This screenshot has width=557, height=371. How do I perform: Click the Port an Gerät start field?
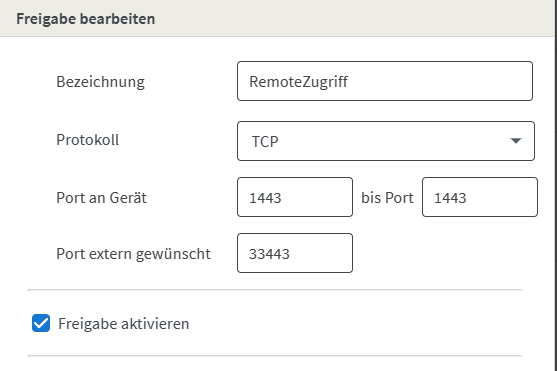(x=295, y=197)
